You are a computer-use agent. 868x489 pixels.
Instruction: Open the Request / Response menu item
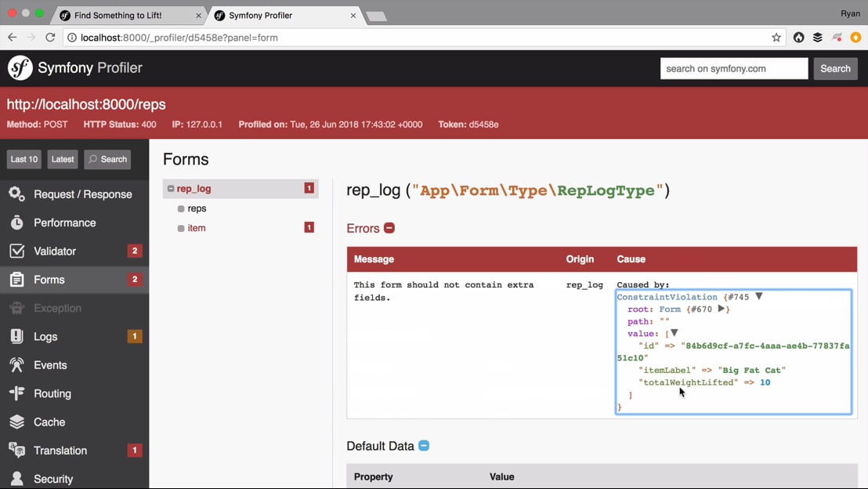[x=74, y=194]
